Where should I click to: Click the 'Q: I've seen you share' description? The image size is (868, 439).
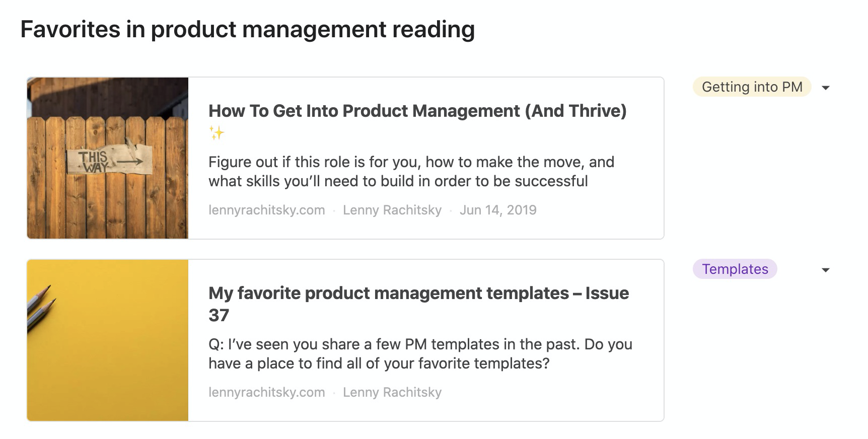coord(420,354)
